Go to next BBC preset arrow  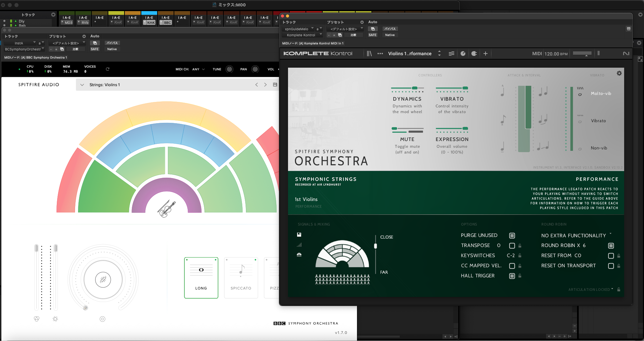point(265,84)
